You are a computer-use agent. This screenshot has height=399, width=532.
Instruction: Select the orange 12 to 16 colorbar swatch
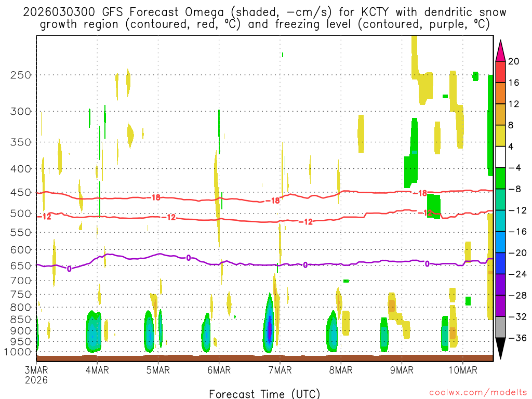tap(500, 93)
